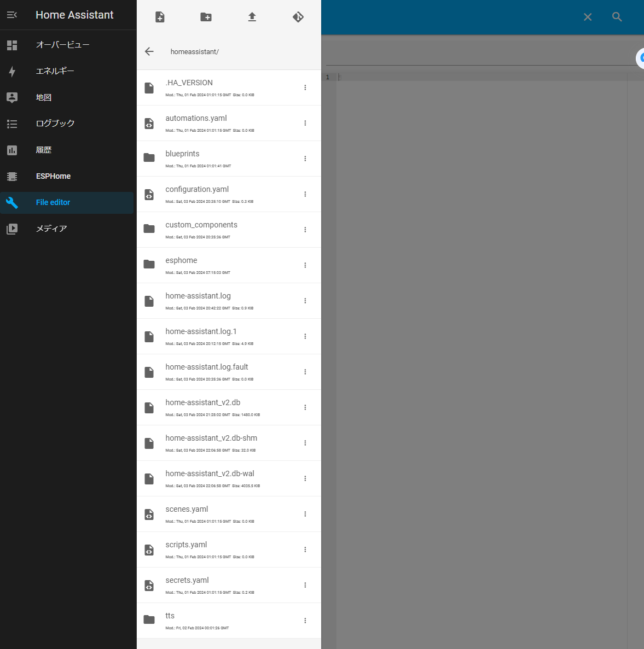Collapse the Home Assistant sidebar menu

click(12, 15)
